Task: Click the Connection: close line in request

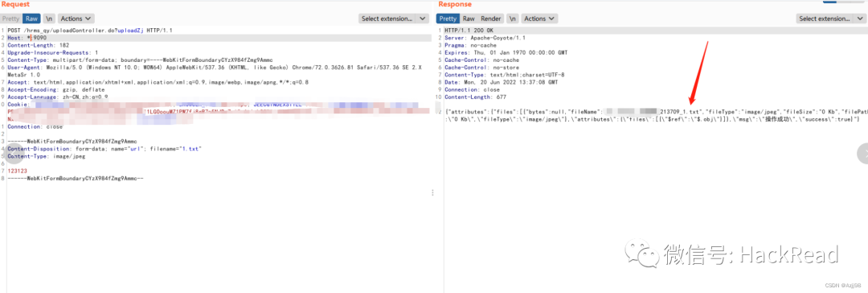Action: [35, 126]
